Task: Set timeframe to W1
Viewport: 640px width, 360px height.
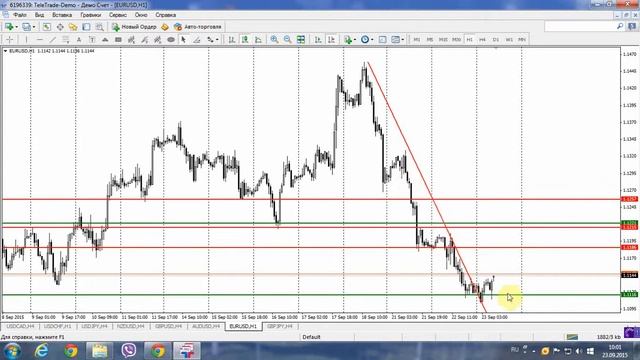Action: pos(509,40)
